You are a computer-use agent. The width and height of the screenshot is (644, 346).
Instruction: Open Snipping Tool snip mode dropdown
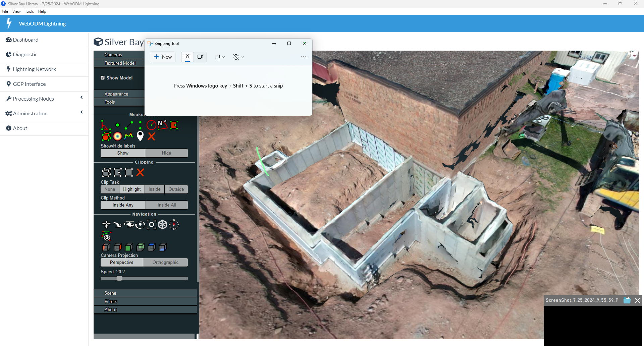[x=220, y=57]
